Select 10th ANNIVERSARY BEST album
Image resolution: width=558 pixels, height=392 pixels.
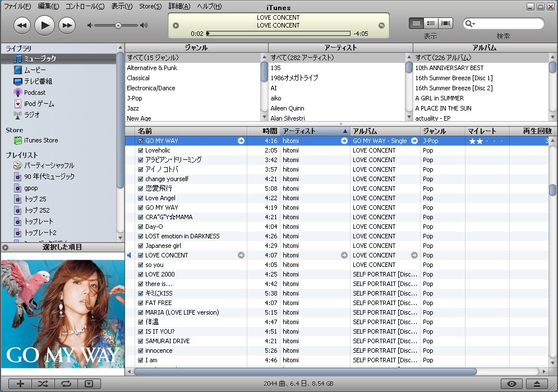click(481, 68)
